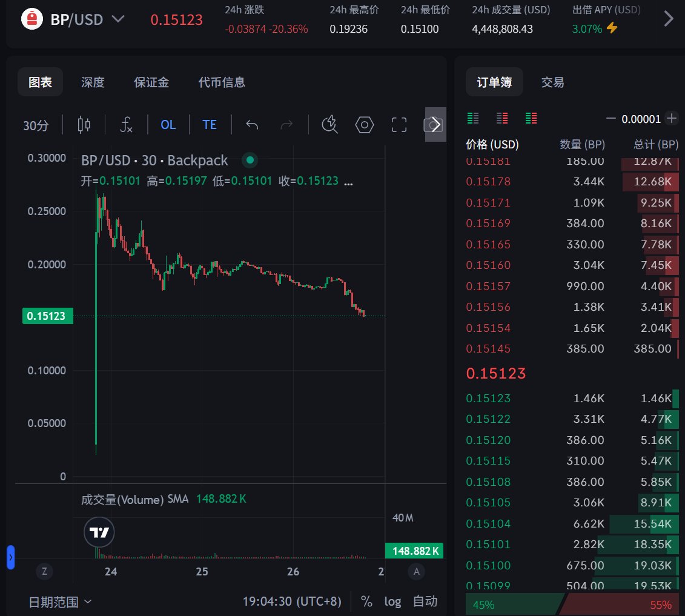This screenshot has height=616, width=685.
Task: Decrease order book price grouping with minus
Action: click(611, 118)
